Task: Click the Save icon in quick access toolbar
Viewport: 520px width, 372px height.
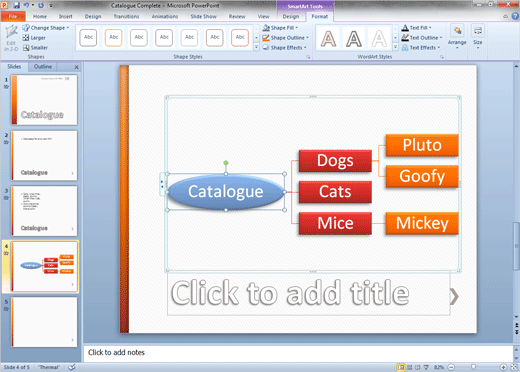Action: (16, 5)
